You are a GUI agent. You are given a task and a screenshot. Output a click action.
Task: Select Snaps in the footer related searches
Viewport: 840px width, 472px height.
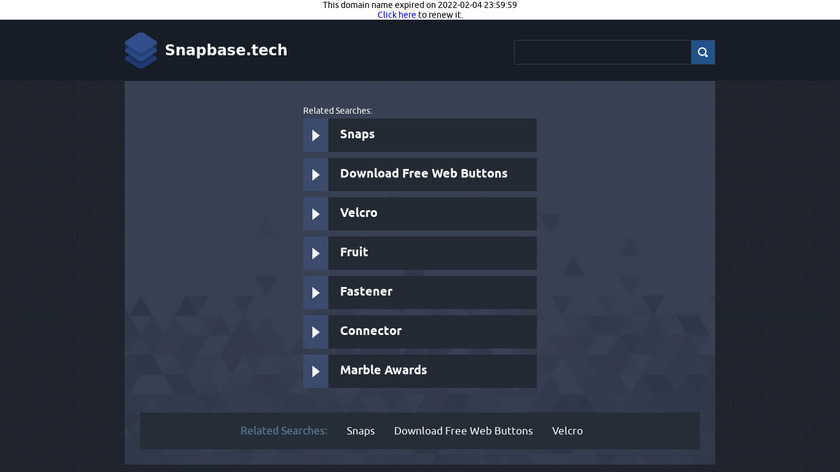361,431
